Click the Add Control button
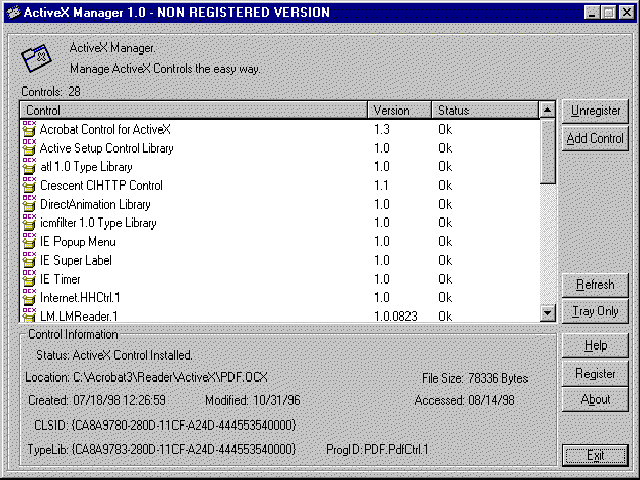Image resolution: width=640 pixels, height=480 pixels. [x=595, y=139]
